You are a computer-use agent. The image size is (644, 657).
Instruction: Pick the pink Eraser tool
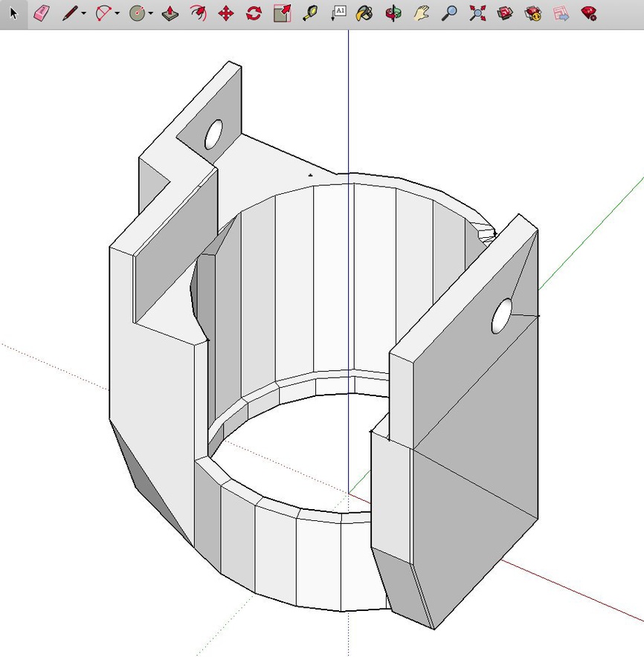(x=42, y=13)
